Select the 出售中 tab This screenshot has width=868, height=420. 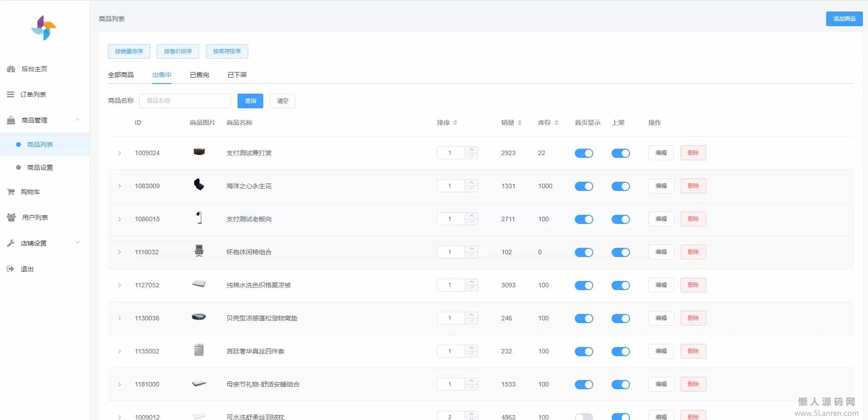tap(162, 75)
